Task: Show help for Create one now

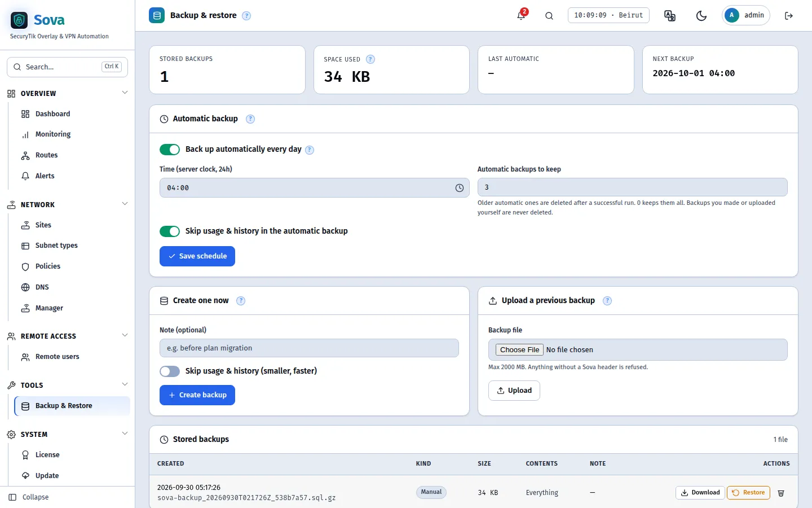Action: (x=241, y=301)
